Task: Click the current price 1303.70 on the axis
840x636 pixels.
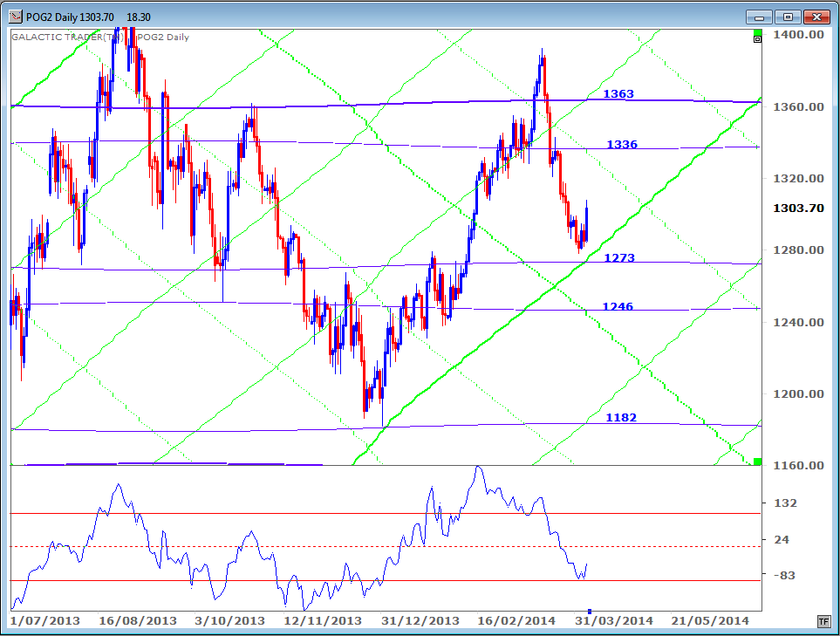Action: (x=799, y=208)
